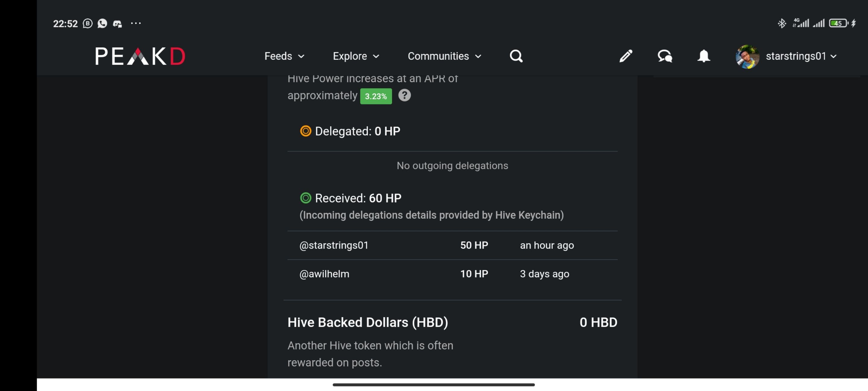The height and width of the screenshot is (391, 868).
Task: Tap the WhatsApp status bar icon
Action: (102, 23)
